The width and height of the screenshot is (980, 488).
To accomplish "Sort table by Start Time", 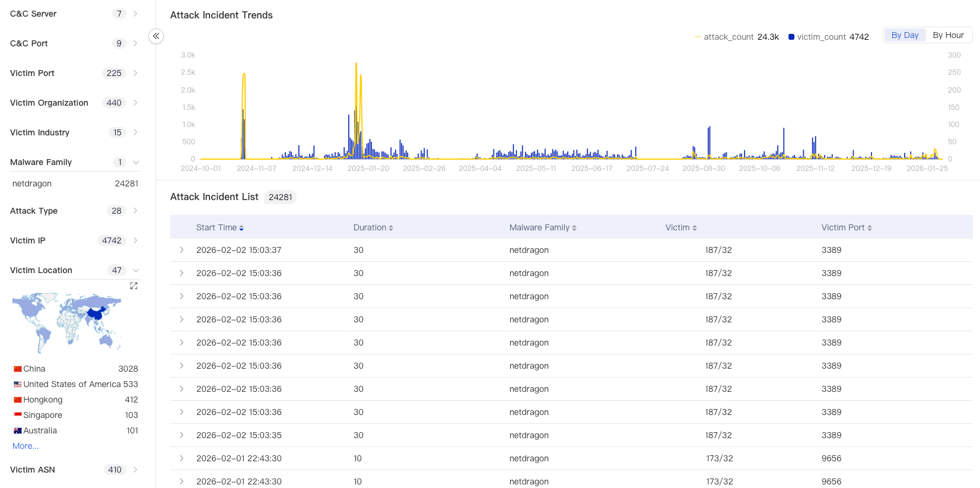I will [241, 228].
